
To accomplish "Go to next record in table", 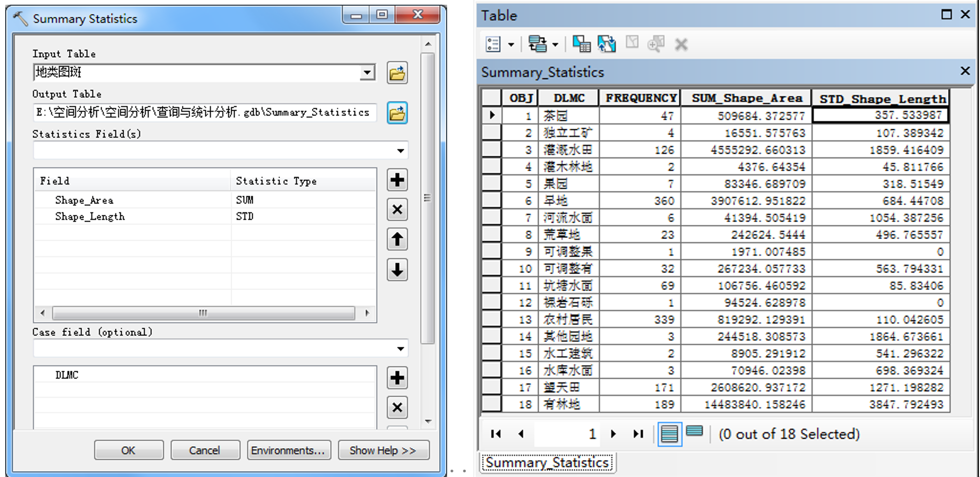I will [x=613, y=434].
